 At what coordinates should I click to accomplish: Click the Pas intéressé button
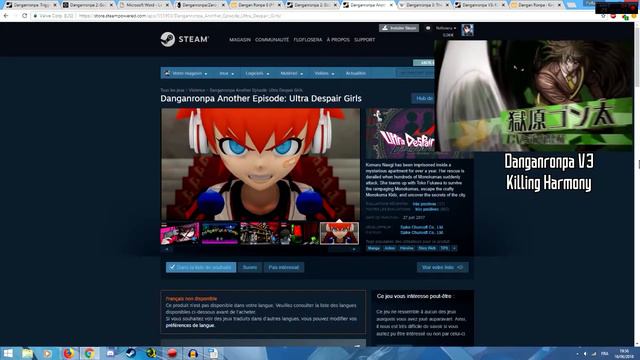(x=284, y=267)
